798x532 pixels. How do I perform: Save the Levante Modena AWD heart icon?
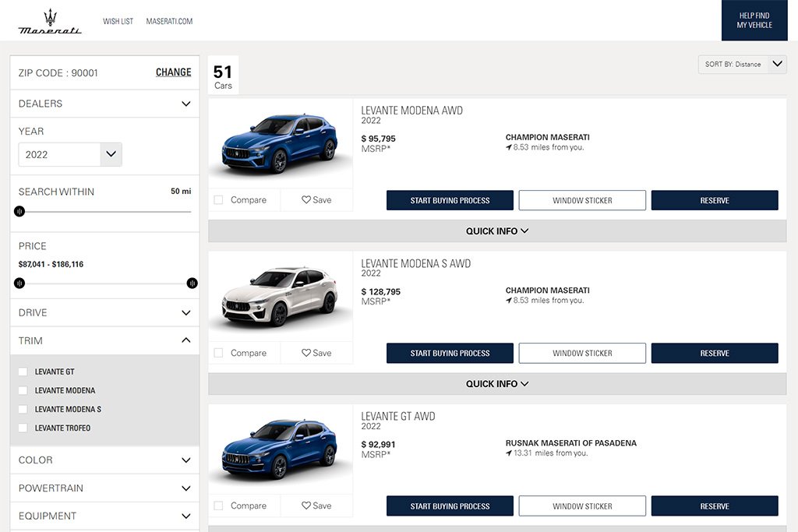[305, 200]
